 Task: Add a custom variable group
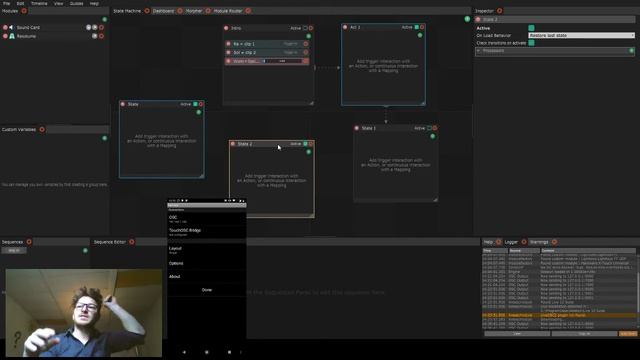pos(104,138)
